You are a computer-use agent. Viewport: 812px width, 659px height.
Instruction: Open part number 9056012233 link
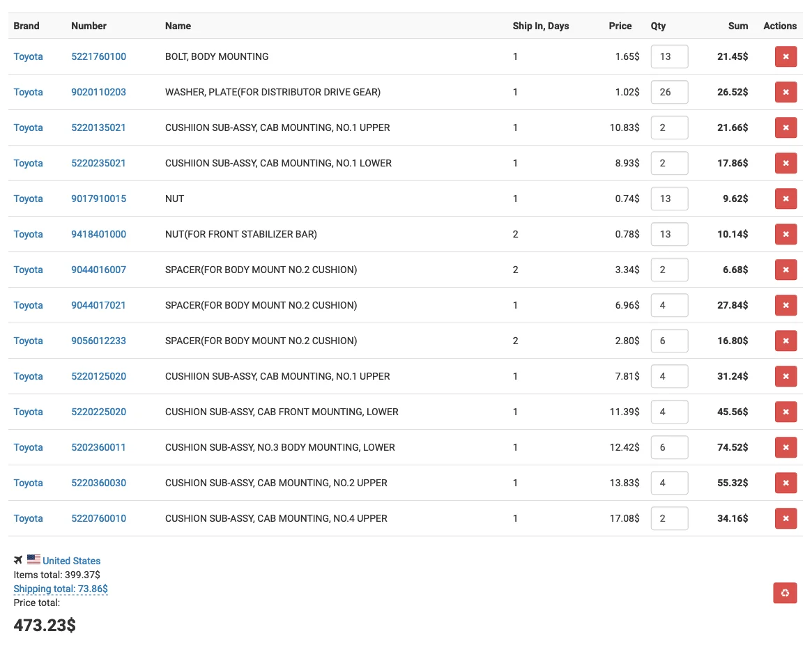[98, 341]
